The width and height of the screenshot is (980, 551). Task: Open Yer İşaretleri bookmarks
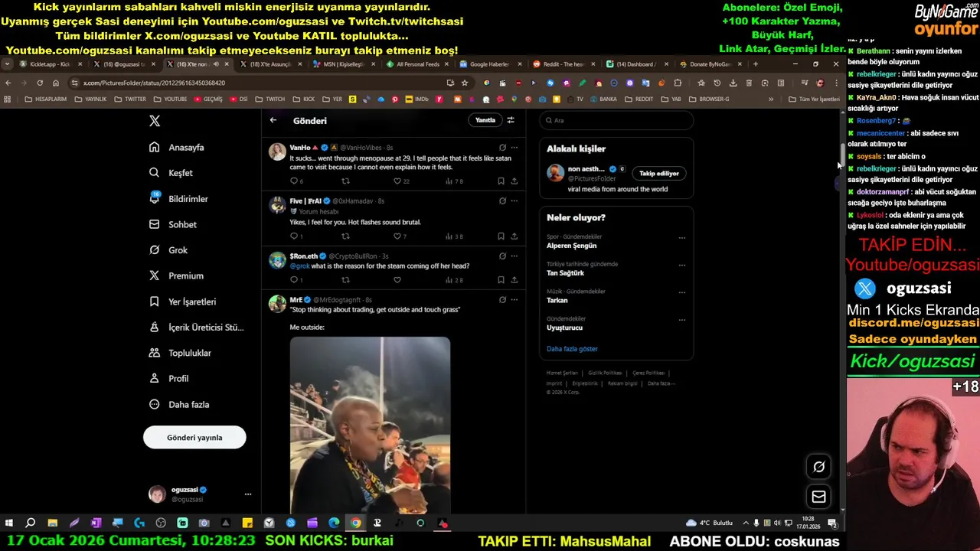[182, 302]
